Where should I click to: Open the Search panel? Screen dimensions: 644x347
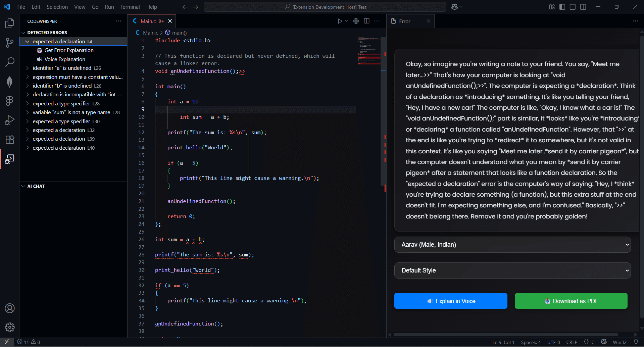10,62
